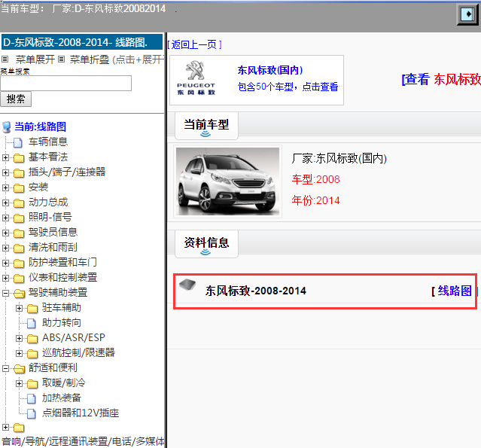481x448 pixels.
Task: Click the page icon for 点烟器和12V插座
Action: [x=32, y=413]
